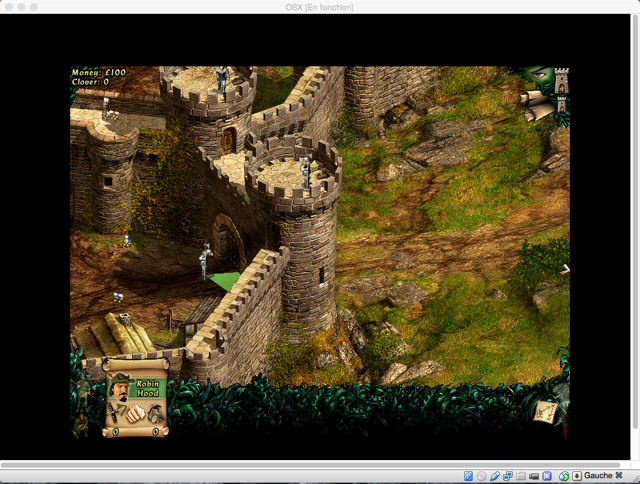The width and height of the screenshot is (640, 484).
Task: Click the small castle tower HUD icon
Action: point(562,104)
